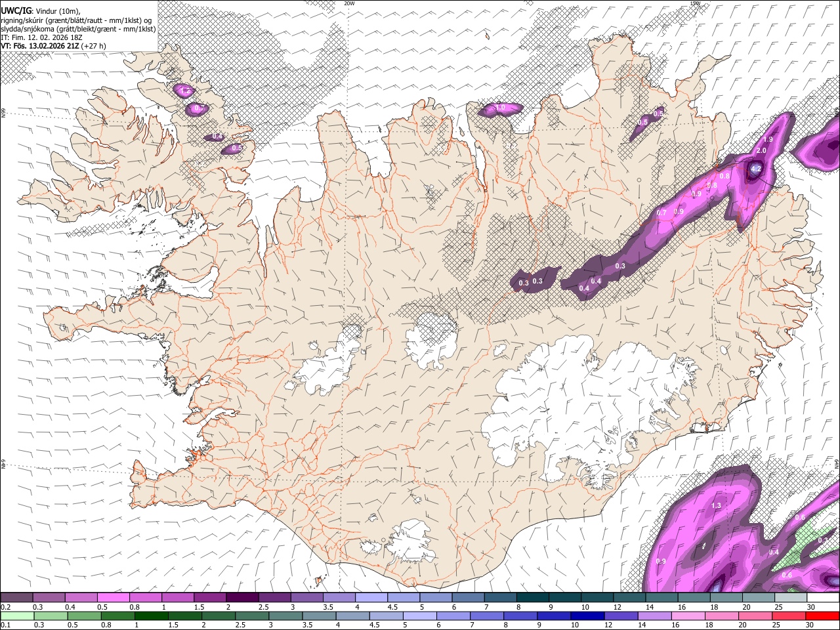Click the light pink swatch at 16 on the lower scale
This screenshot has width=840, height=630.
(x=688, y=616)
